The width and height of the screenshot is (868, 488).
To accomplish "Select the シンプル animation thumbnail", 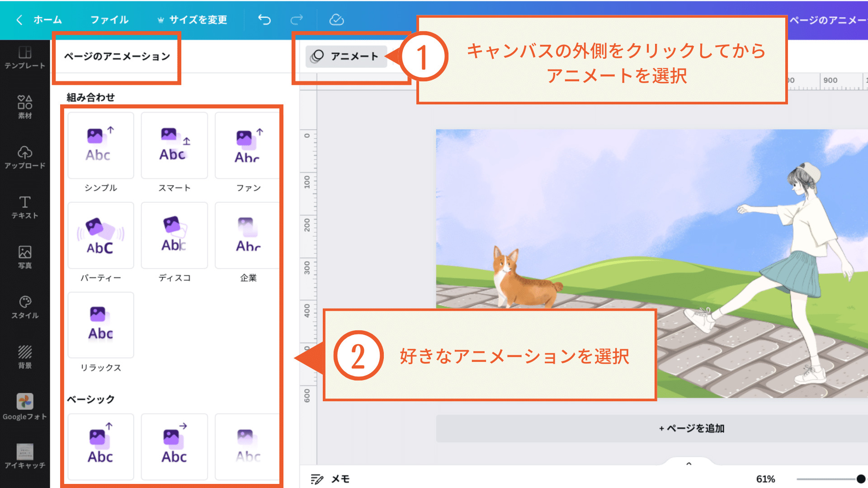I will click(x=100, y=145).
